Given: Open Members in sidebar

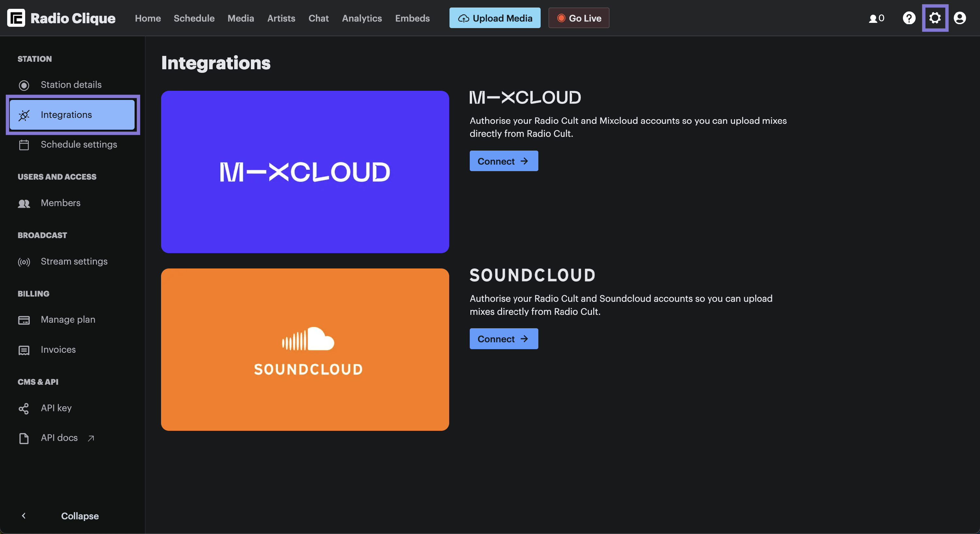Looking at the screenshot, I should click(x=72, y=203).
